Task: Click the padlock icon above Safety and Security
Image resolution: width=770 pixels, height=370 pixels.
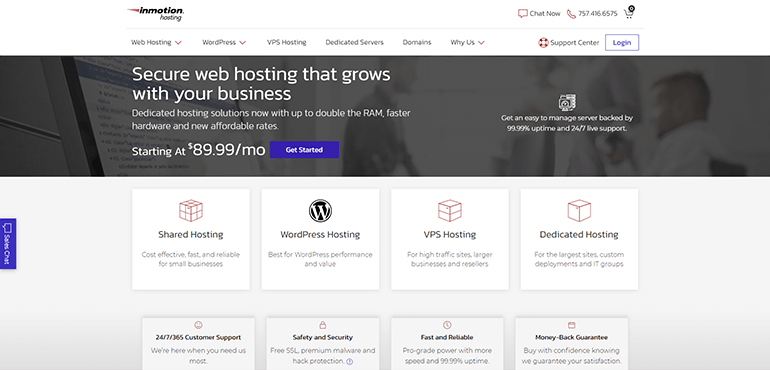Action: point(323,325)
